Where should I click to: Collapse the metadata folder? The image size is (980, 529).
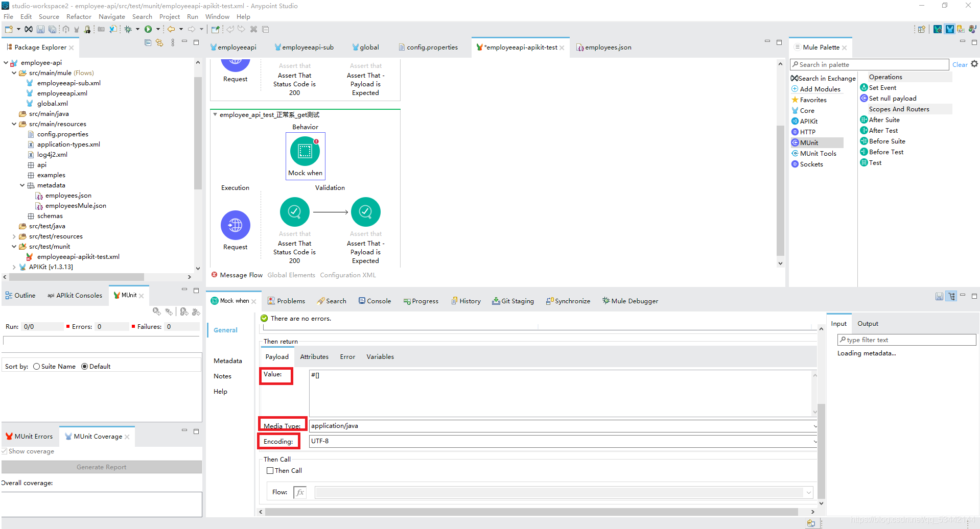(x=22, y=185)
